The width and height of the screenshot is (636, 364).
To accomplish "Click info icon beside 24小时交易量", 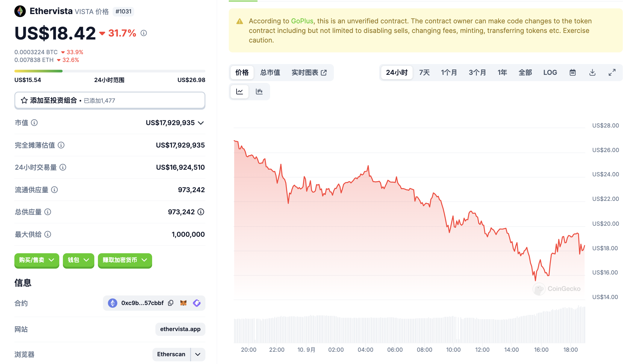I will pos(63,167).
